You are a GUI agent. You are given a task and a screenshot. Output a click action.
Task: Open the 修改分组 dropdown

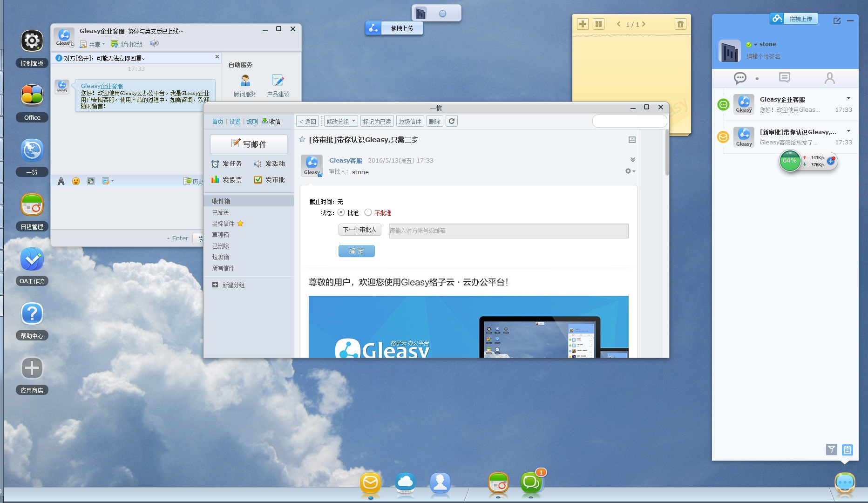click(x=341, y=121)
